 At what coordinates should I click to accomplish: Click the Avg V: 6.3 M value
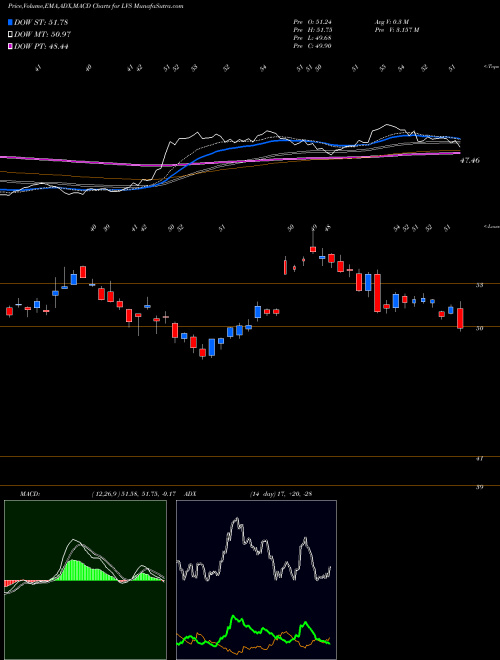click(x=391, y=21)
